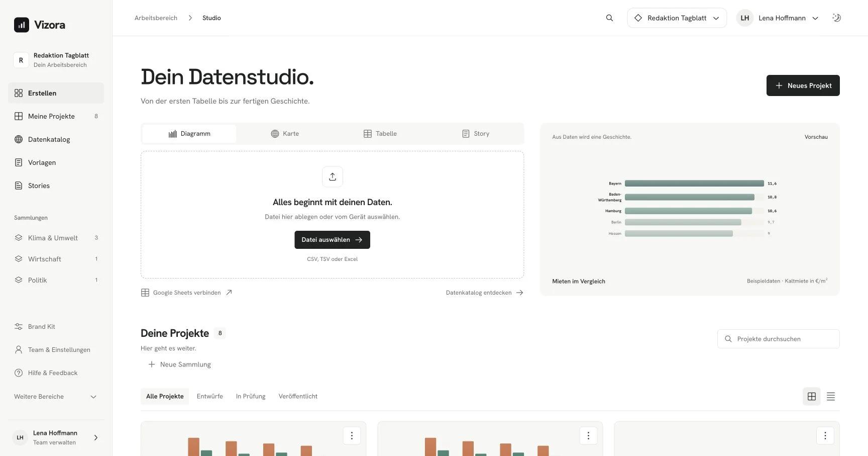This screenshot has height=456, width=868.
Task: Click Redaktion Tagblatt workspace card in sidebar
Action: (x=56, y=60)
